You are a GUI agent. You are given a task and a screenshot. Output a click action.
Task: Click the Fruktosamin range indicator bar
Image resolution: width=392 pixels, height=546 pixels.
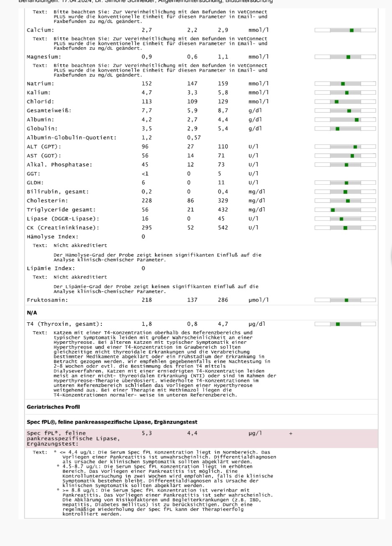point(345,300)
